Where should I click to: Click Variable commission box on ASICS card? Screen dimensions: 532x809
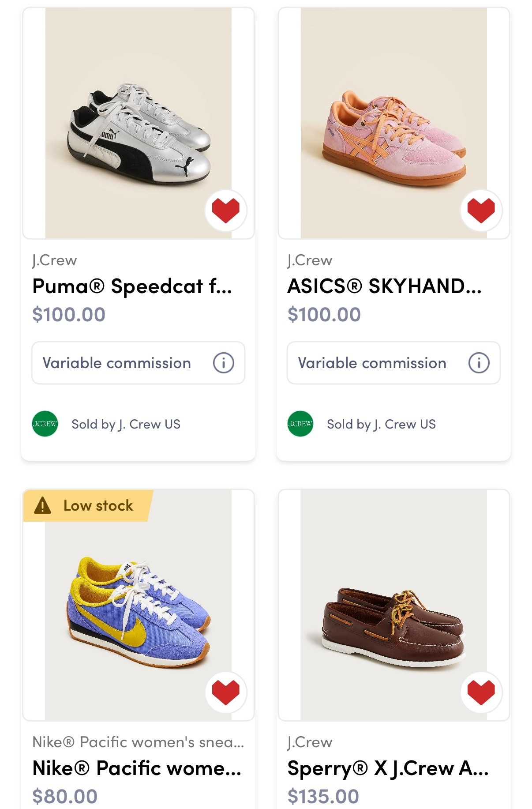point(372,363)
